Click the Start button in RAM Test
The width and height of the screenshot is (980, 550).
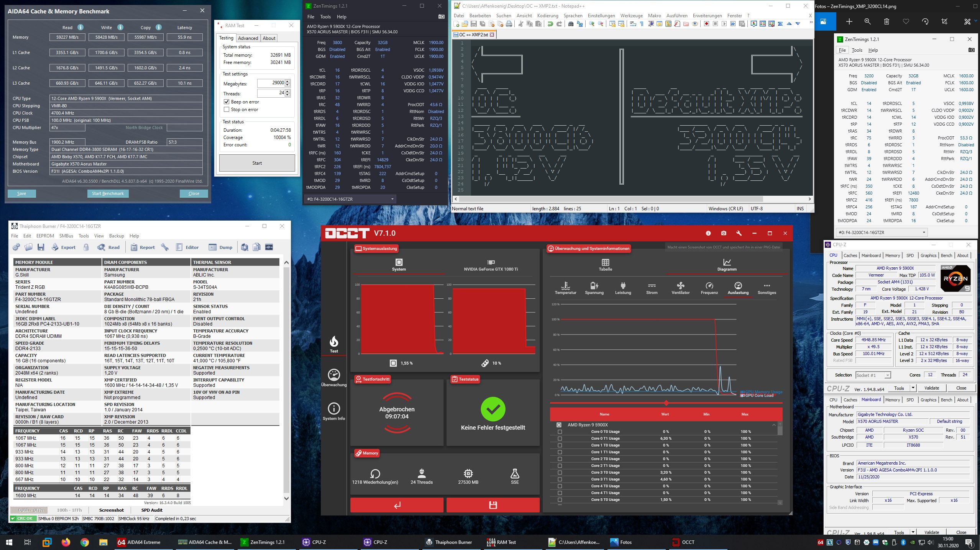257,163
